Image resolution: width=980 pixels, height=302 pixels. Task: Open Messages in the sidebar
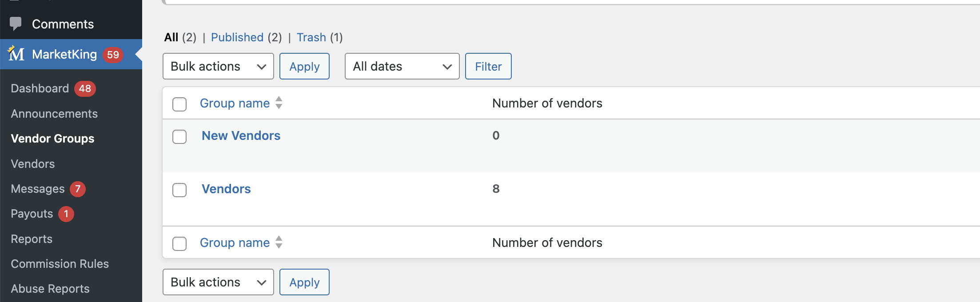coord(38,189)
